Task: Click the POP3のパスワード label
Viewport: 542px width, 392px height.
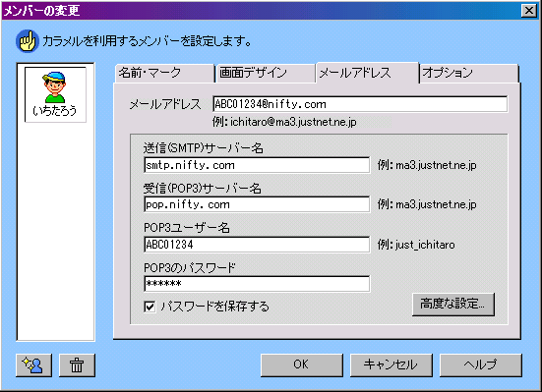Action: [x=190, y=267]
